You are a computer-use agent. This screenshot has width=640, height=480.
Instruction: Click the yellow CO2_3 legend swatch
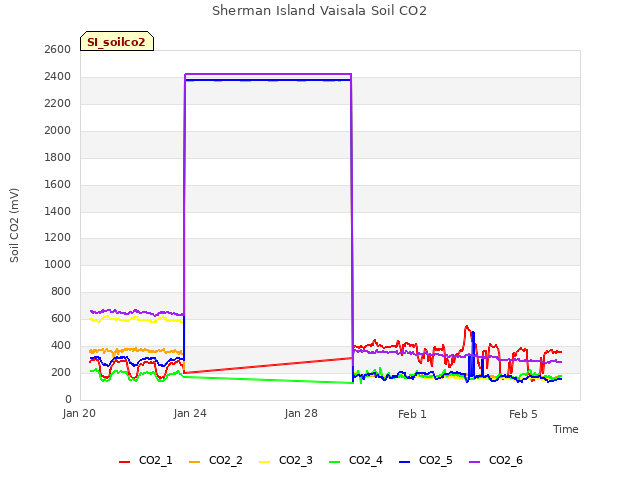(265, 462)
